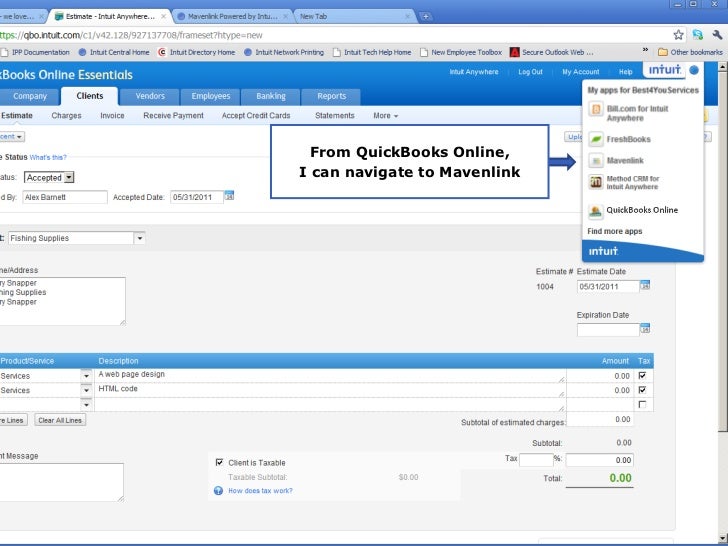Open the Intuit Directory Home bookmark
Screen dimensions: 728x546
pos(197,52)
